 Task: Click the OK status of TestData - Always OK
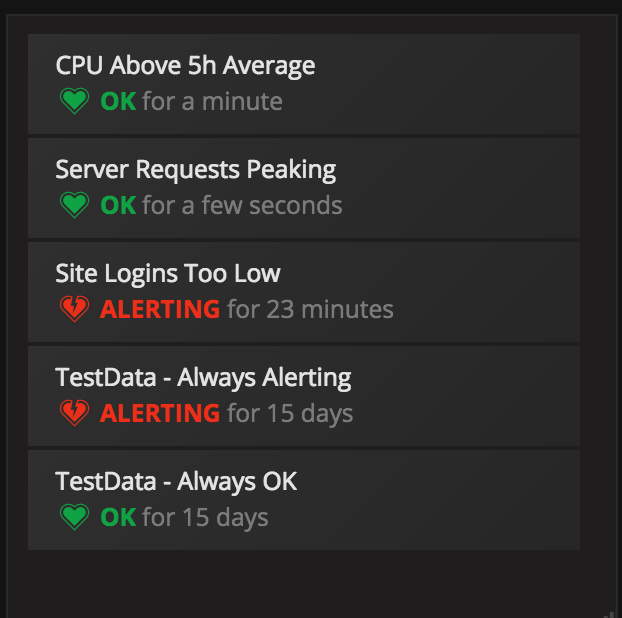[118, 517]
